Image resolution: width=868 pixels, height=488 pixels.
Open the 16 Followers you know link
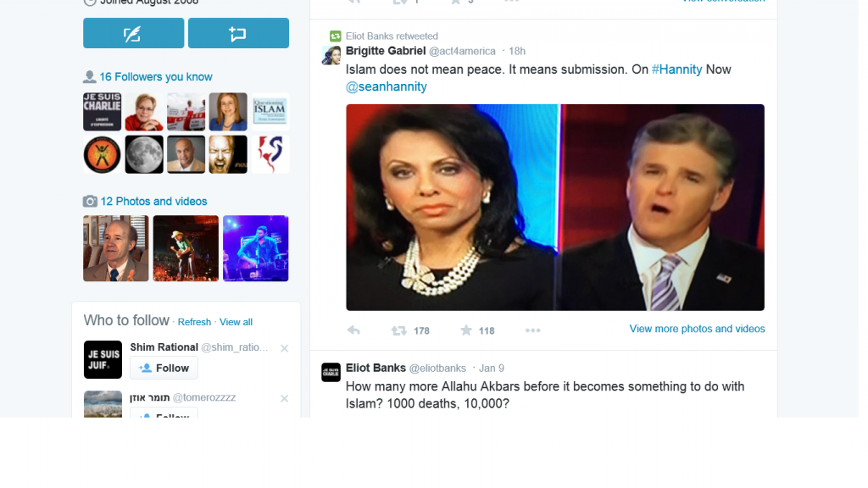point(156,77)
